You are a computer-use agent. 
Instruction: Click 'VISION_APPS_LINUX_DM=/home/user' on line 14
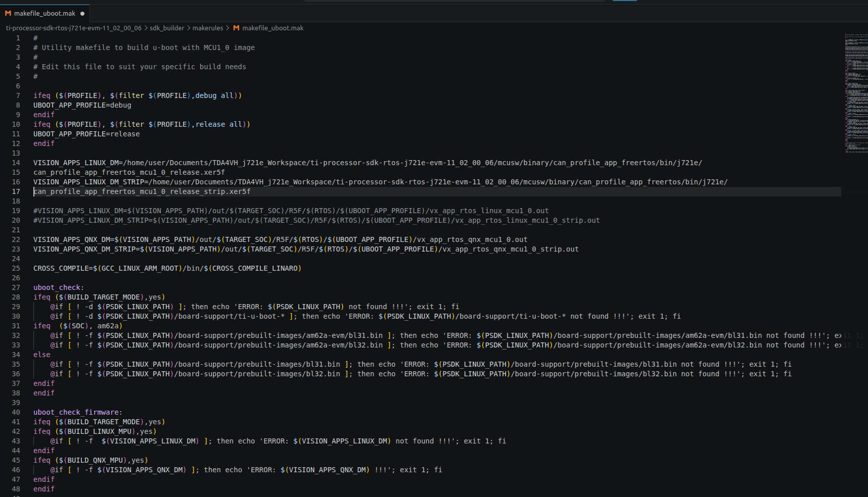[x=368, y=163]
